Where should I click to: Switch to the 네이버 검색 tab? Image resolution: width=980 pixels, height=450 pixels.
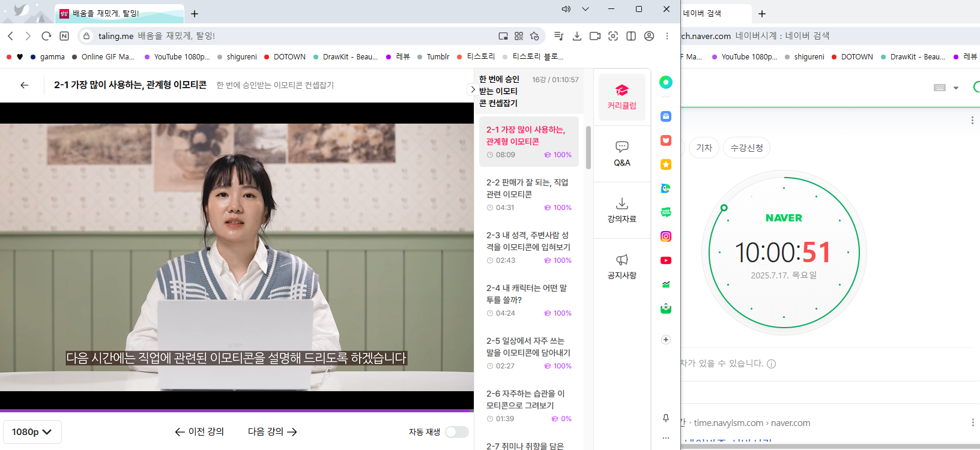[x=716, y=13]
